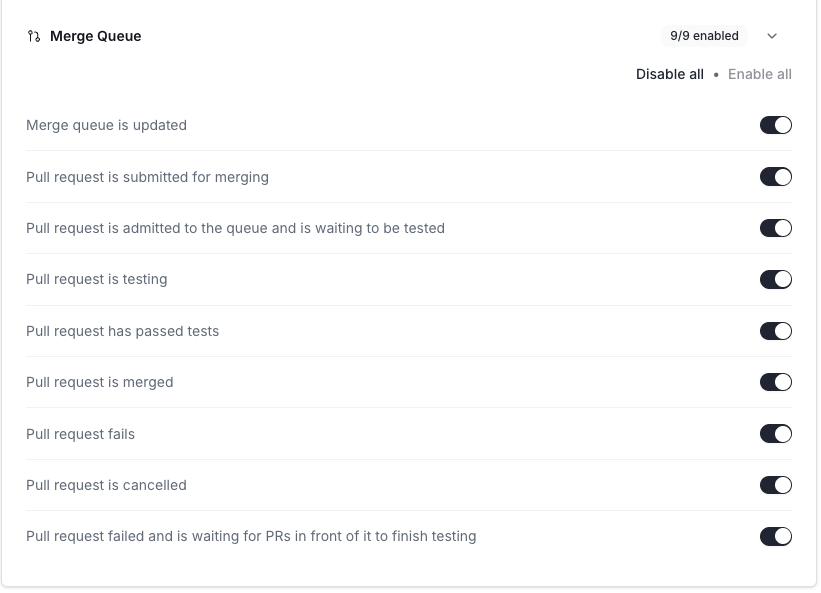
Task: Select the Pull request fails row label
Action: tap(80, 434)
